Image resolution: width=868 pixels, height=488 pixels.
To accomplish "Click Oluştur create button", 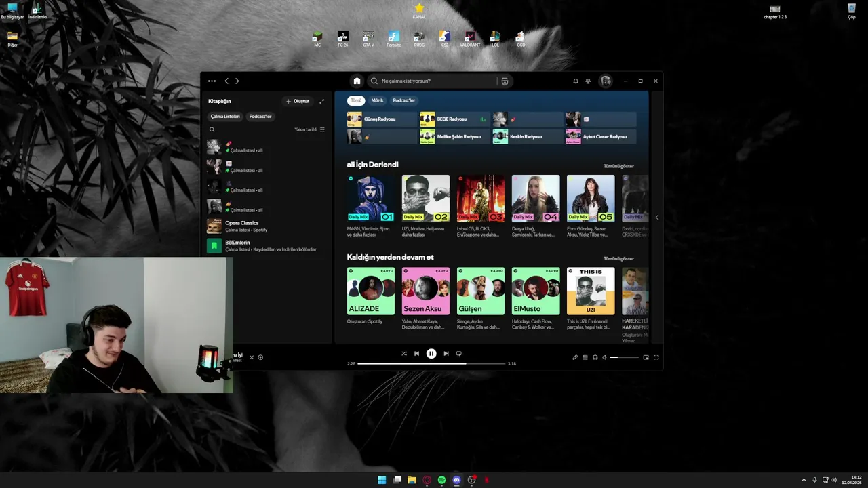I will pyautogui.click(x=298, y=101).
